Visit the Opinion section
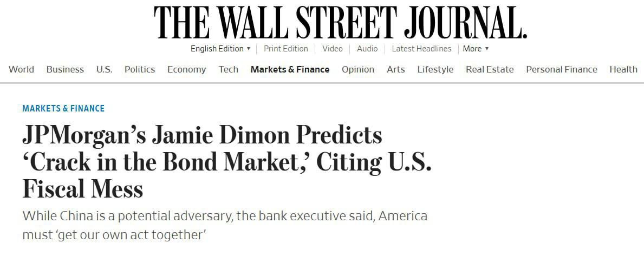Image resolution: width=644 pixels, height=256 pixels. (357, 69)
